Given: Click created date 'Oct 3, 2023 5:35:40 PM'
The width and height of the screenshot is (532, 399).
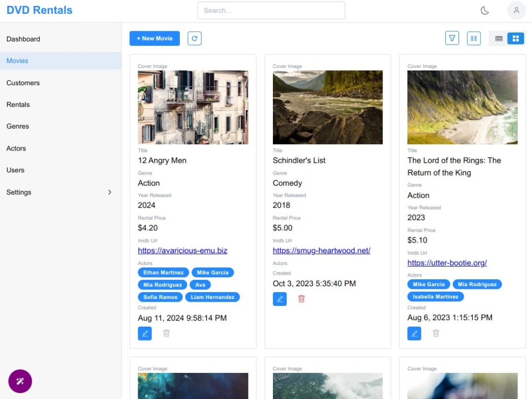Looking at the screenshot, I should (x=314, y=284).
